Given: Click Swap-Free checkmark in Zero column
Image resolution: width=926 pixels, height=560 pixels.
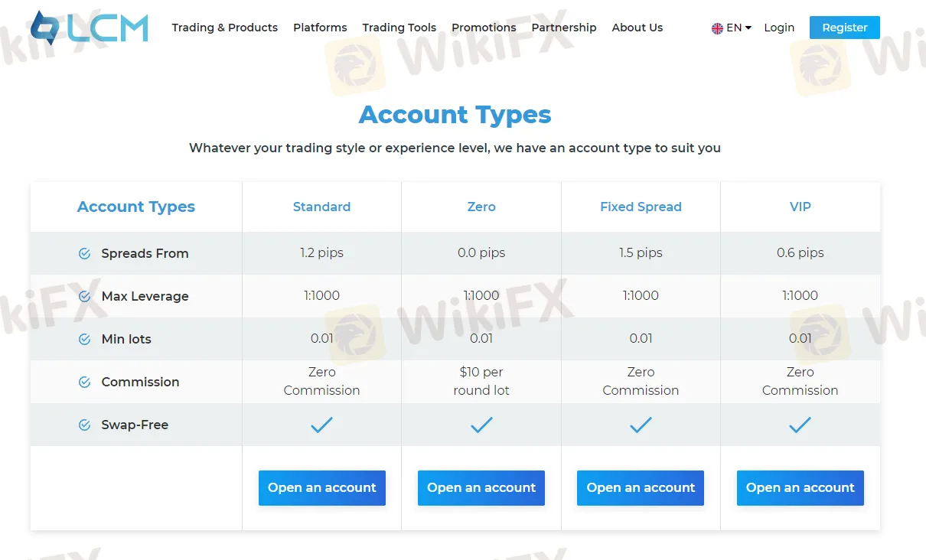Looking at the screenshot, I should point(481,425).
